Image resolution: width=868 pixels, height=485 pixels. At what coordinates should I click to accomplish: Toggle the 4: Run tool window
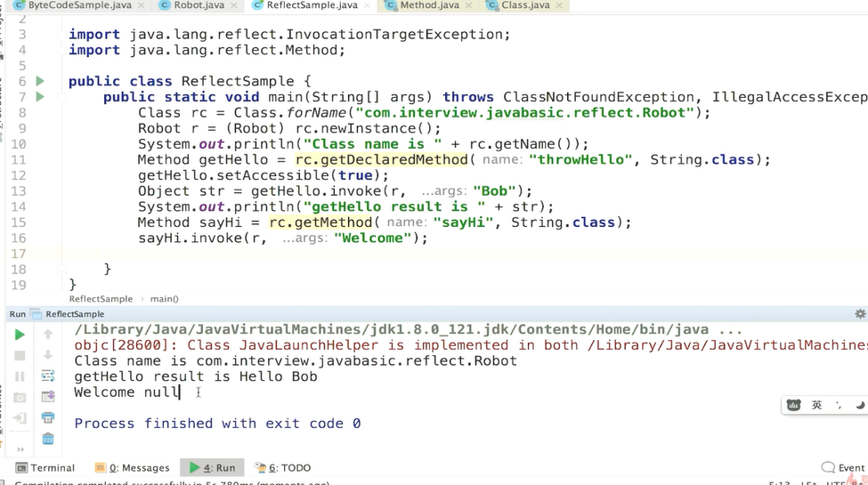click(212, 468)
